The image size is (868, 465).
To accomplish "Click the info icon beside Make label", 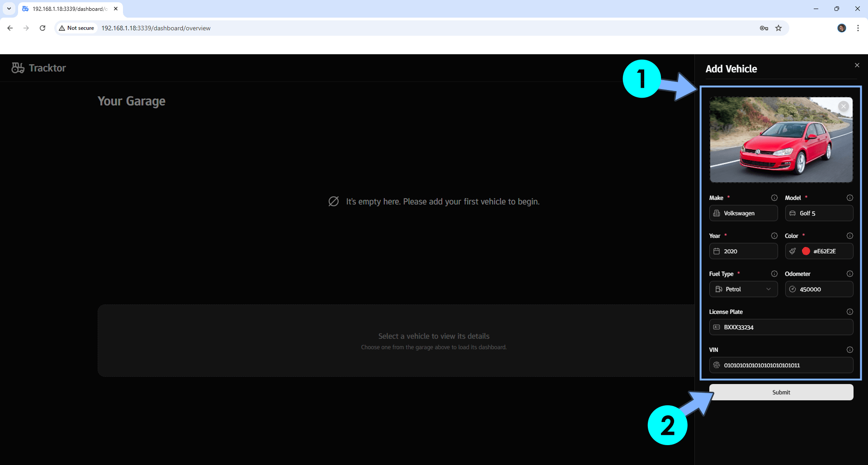I will 774,198.
